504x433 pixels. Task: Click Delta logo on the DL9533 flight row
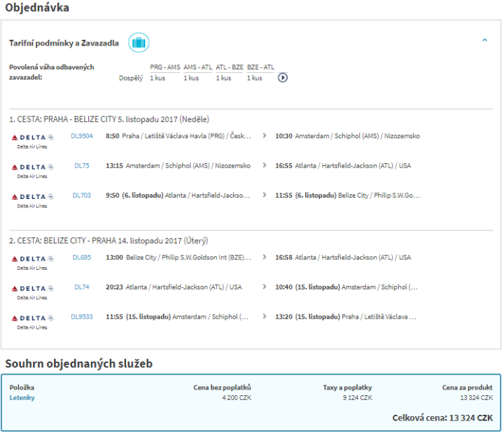pyautogui.click(x=32, y=319)
